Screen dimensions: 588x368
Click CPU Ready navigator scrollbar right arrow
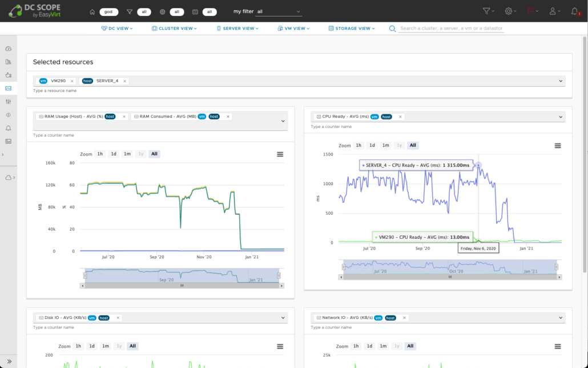click(x=559, y=277)
